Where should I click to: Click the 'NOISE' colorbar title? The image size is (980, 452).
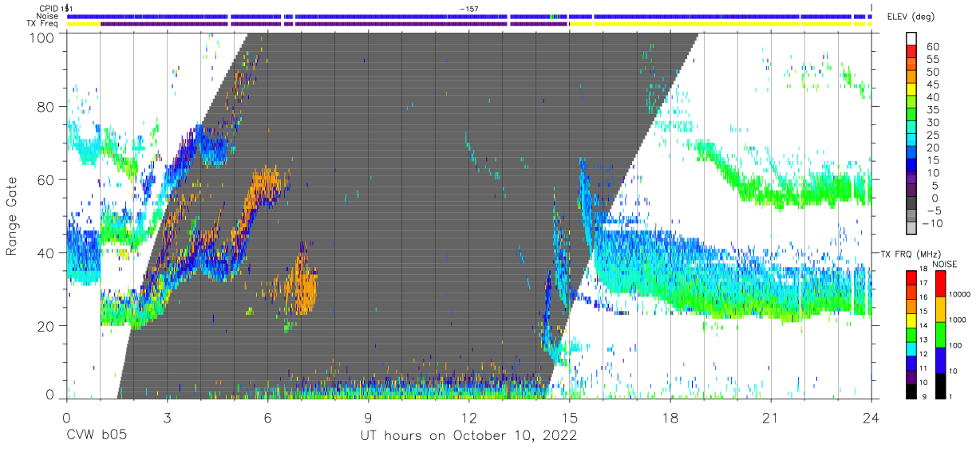click(x=945, y=264)
